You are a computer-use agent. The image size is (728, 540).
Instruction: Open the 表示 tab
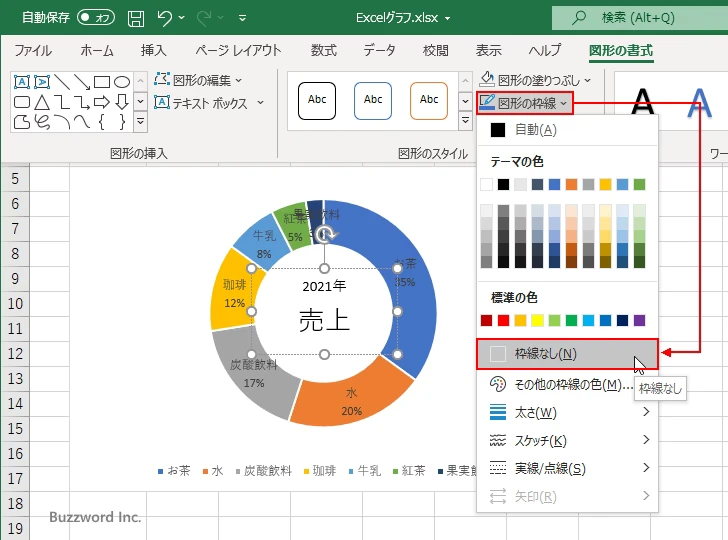(x=488, y=50)
